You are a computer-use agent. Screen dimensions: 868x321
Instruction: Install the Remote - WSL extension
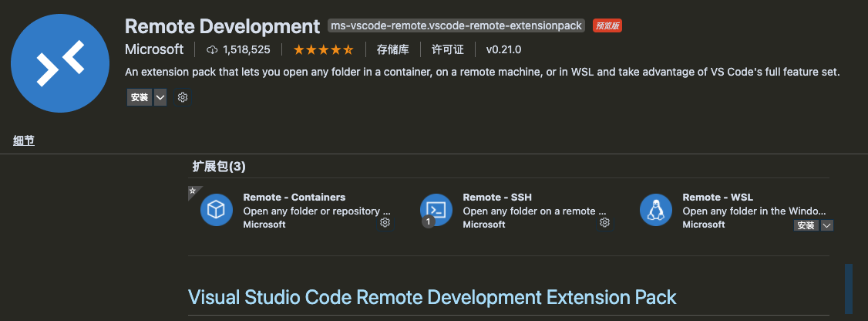(x=806, y=225)
